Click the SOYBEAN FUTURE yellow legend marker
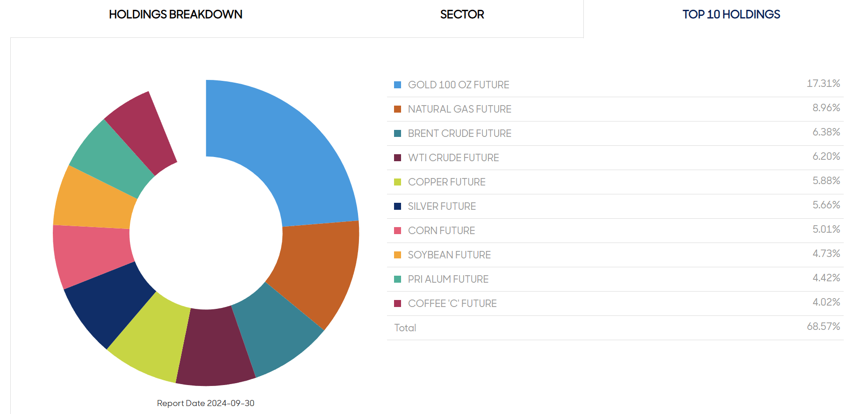This screenshot has height=414, width=868. (397, 254)
